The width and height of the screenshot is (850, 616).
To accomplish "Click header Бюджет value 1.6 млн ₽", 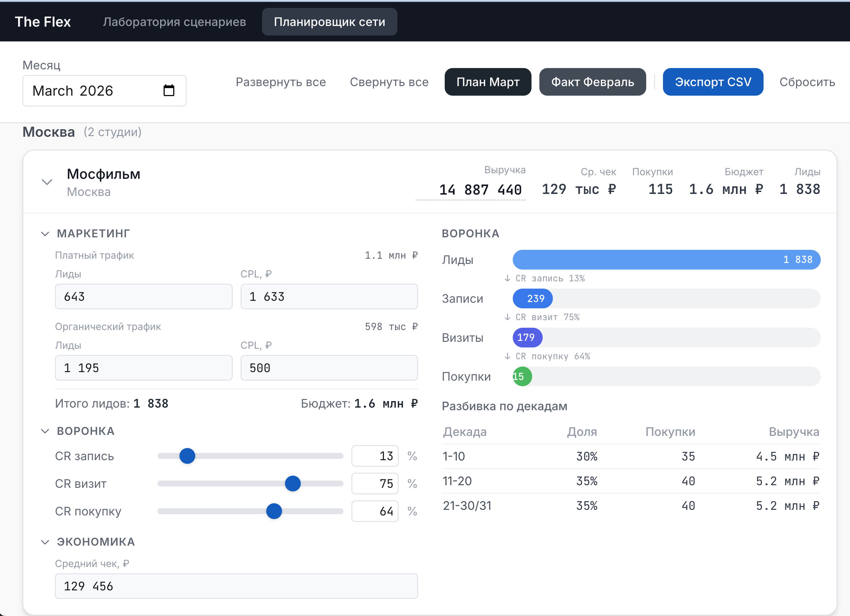I will pyautogui.click(x=726, y=189).
